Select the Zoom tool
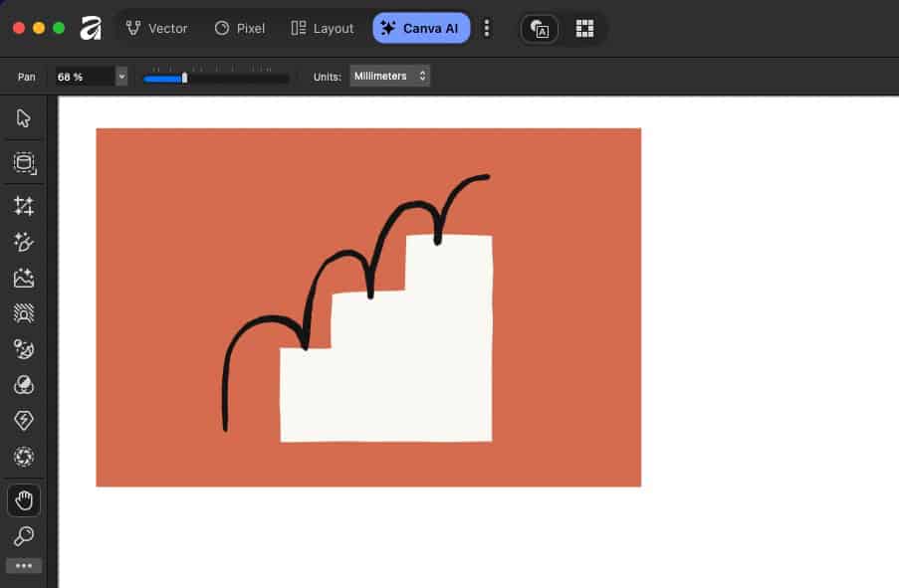899x588 pixels. pyautogui.click(x=24, y=536)
